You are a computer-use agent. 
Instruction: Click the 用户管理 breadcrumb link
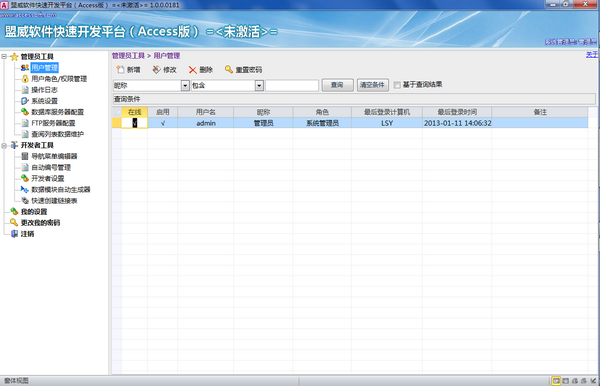[x=166, y=56]
